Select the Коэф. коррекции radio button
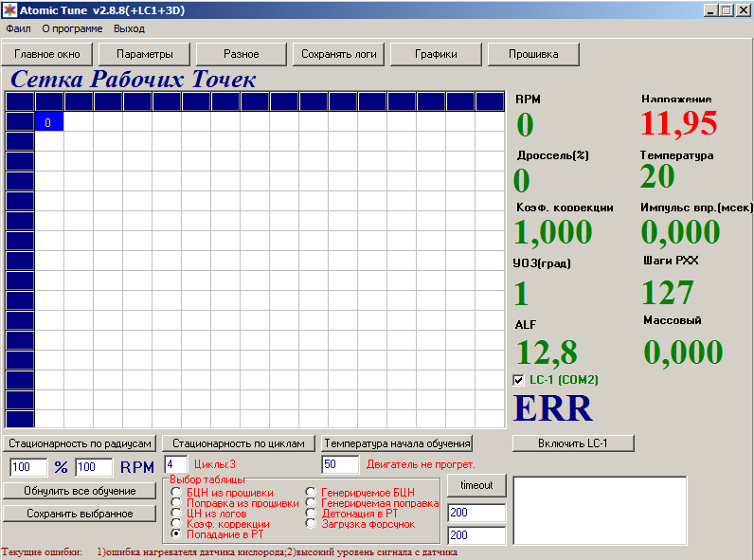Viewport: 754px width, 560px height. click(x=175, y=524)
